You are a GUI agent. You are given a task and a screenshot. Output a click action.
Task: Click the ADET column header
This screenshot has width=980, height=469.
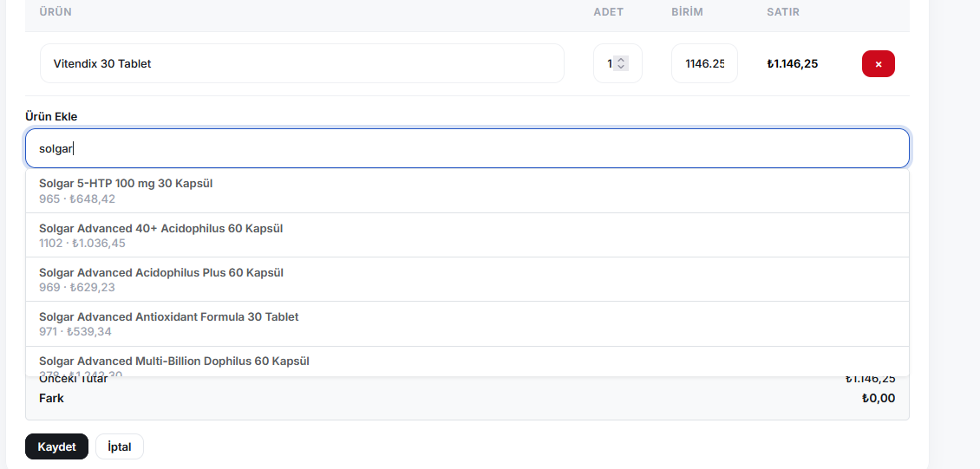click(x=609, y=12)
